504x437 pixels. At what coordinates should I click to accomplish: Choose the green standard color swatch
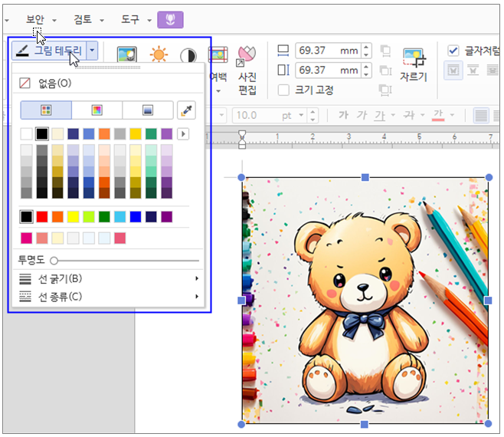[x=104, y=217]
